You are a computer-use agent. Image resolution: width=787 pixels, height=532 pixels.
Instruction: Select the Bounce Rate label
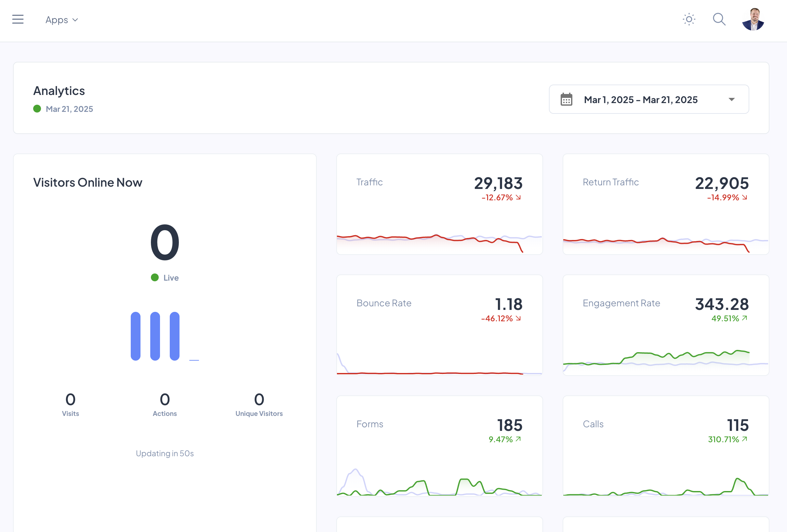tap(384, 303)
